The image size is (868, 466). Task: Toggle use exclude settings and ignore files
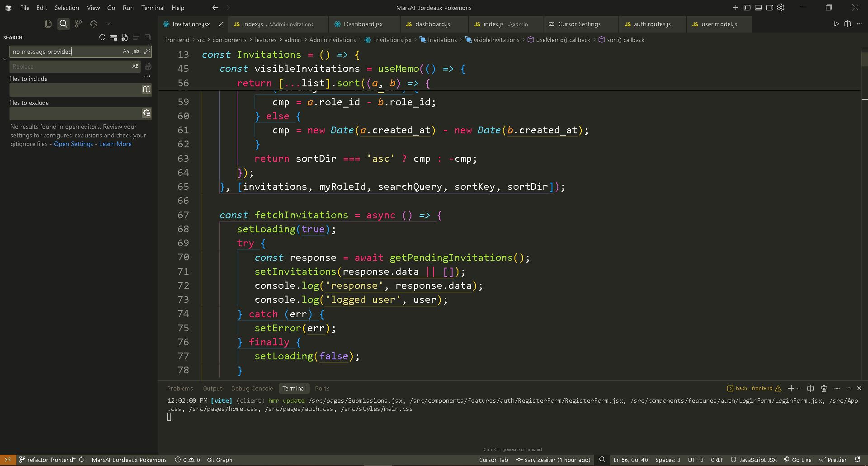point(146,113)
